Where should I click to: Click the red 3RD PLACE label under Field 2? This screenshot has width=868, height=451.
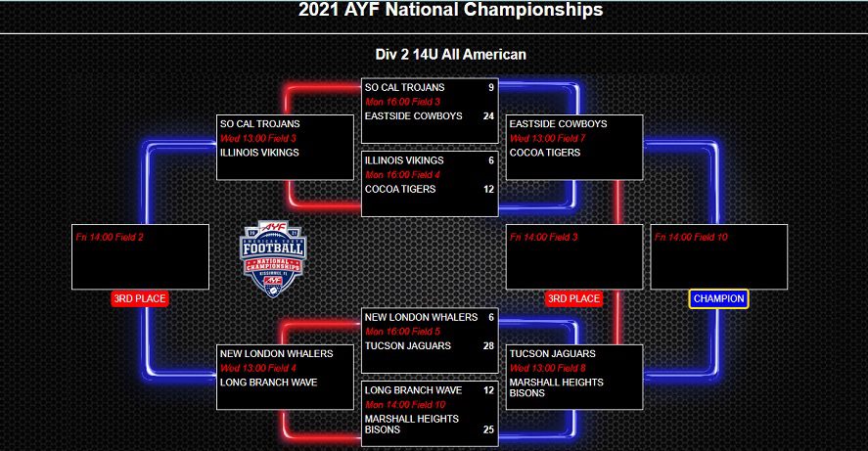point(139,298)
